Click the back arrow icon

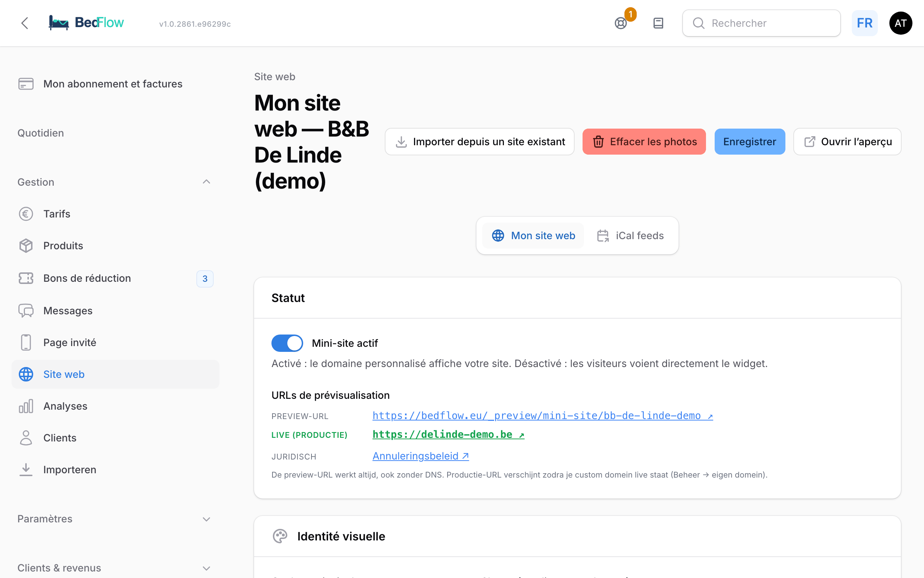pos(25,23)
